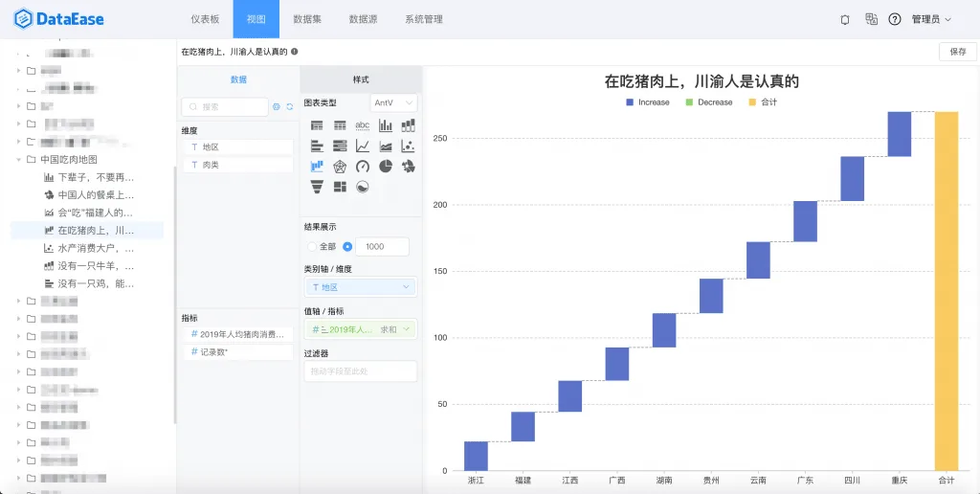
Task: Select the radar chart type icon
Action: click(x=340, y=167)
